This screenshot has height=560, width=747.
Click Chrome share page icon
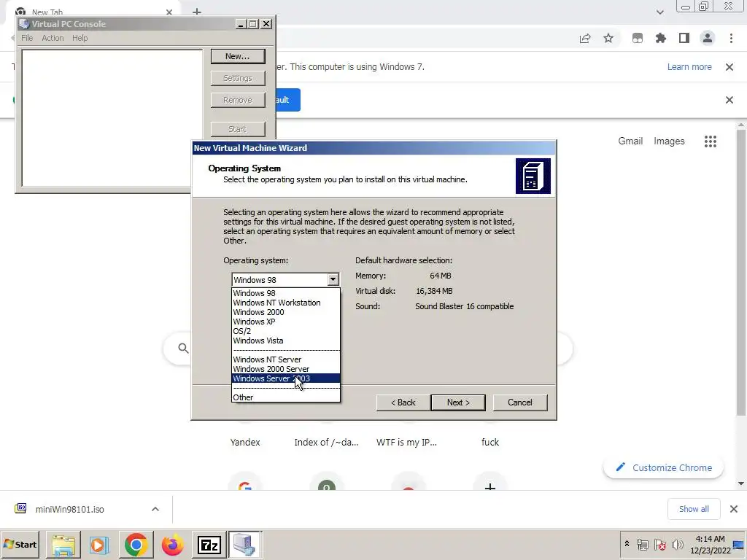tap(585, 39)
